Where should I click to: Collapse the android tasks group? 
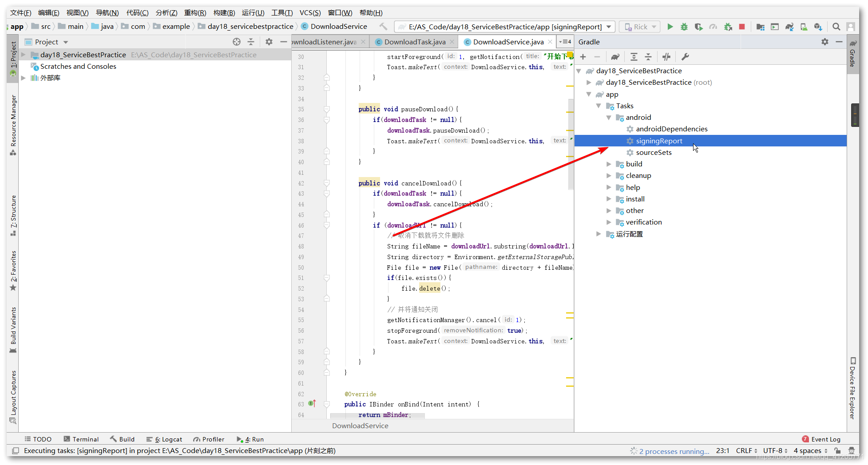609,118
